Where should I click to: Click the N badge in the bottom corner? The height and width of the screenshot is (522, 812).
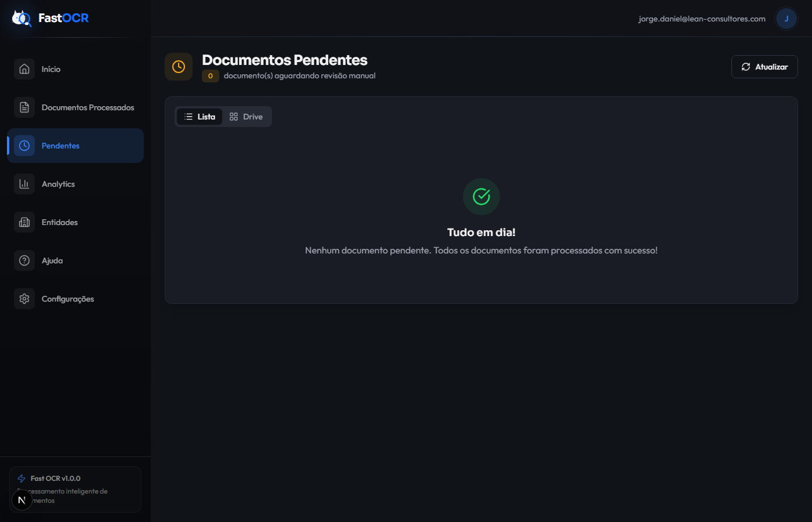(21, 499)
